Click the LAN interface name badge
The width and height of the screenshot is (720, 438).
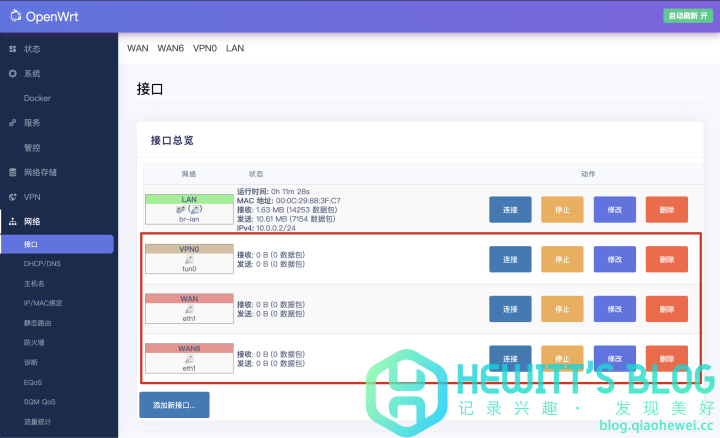point(189,199)
